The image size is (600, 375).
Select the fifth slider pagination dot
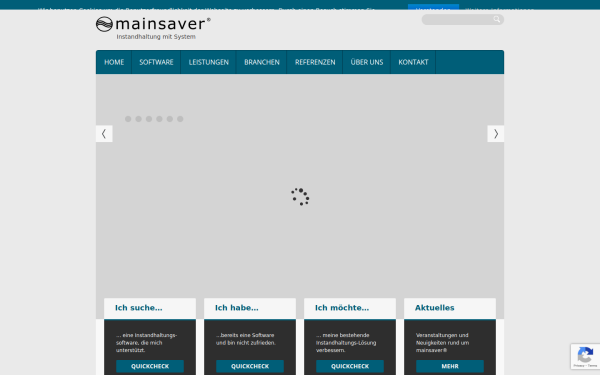pyautogui.click(x=170, y=119)
